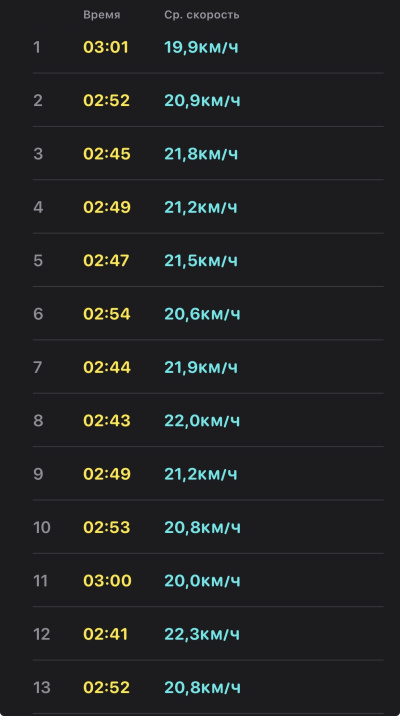Tap lap 5 speed 21,5км/ч

pos(201,261)
